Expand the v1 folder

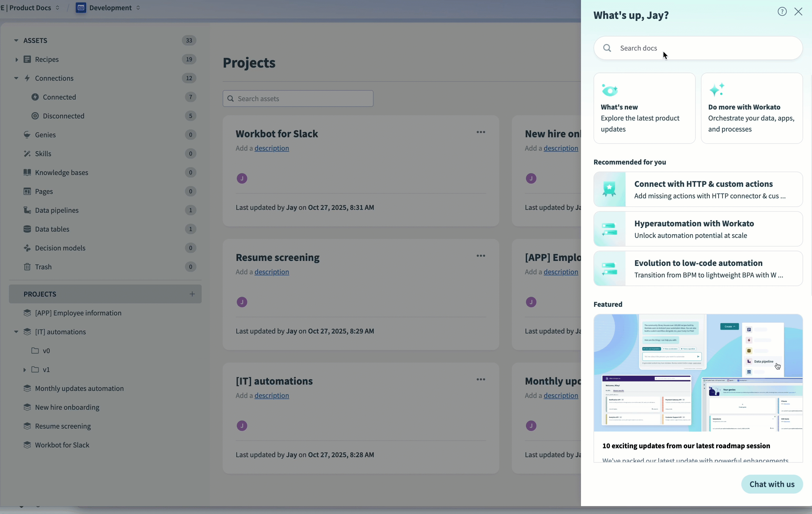pos(24,370)
